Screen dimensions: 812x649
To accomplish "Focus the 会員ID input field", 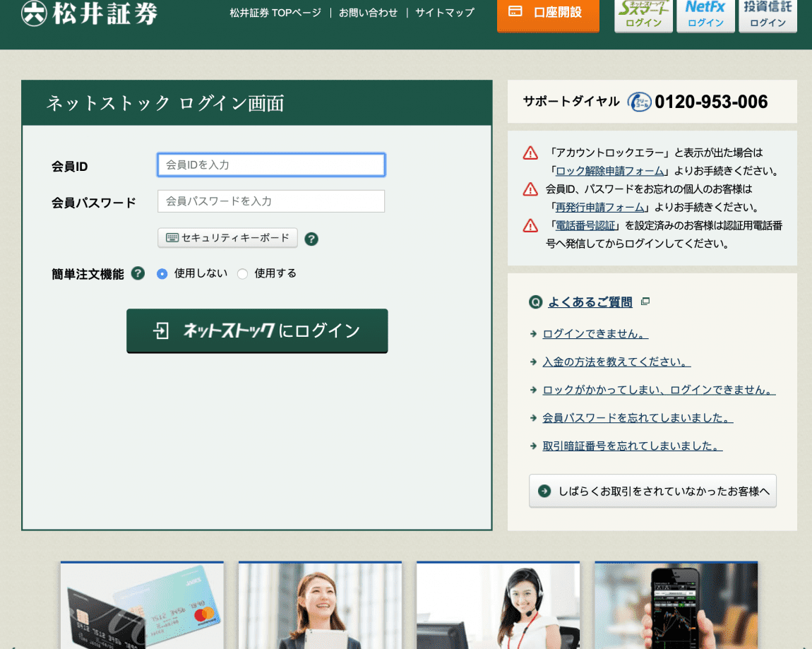I will click(271, 165).
